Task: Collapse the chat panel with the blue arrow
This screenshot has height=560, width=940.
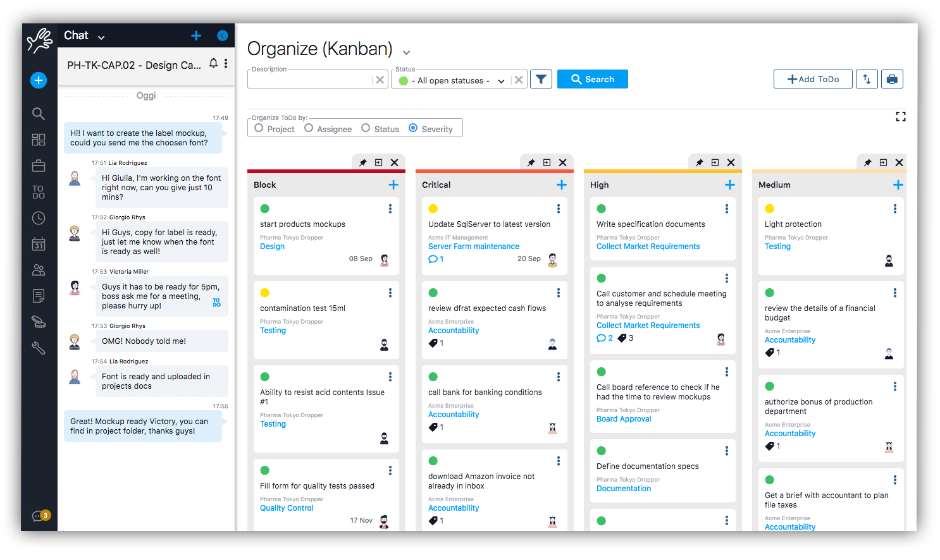Action: coord(223,35)
